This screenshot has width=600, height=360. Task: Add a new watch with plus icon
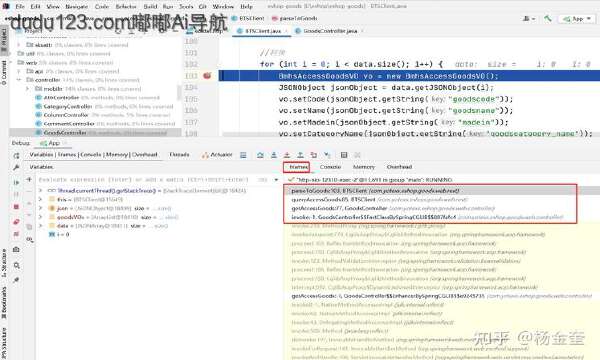29,179
